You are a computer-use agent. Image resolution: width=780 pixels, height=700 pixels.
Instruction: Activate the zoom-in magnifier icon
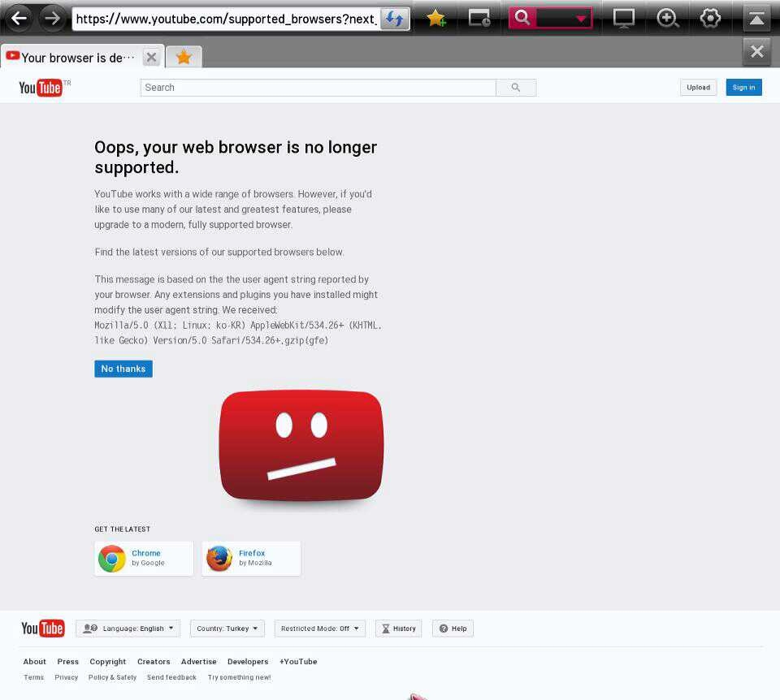[667, 19]
